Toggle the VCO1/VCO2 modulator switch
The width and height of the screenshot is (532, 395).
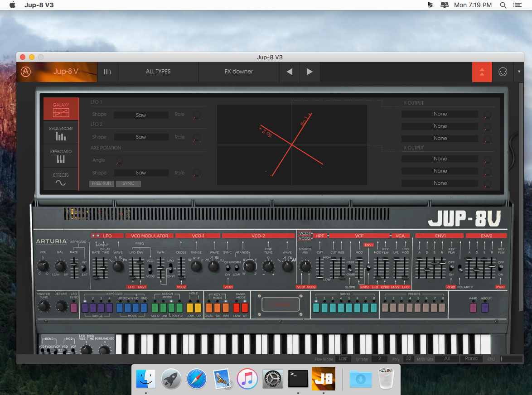point(150,269)
